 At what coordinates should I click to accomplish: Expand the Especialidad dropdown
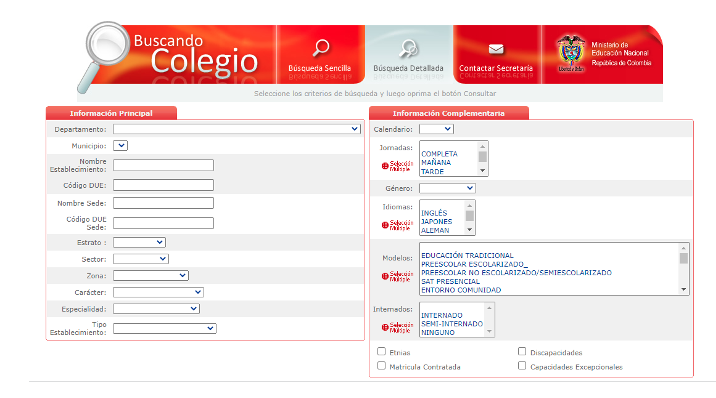click(156, 309)
